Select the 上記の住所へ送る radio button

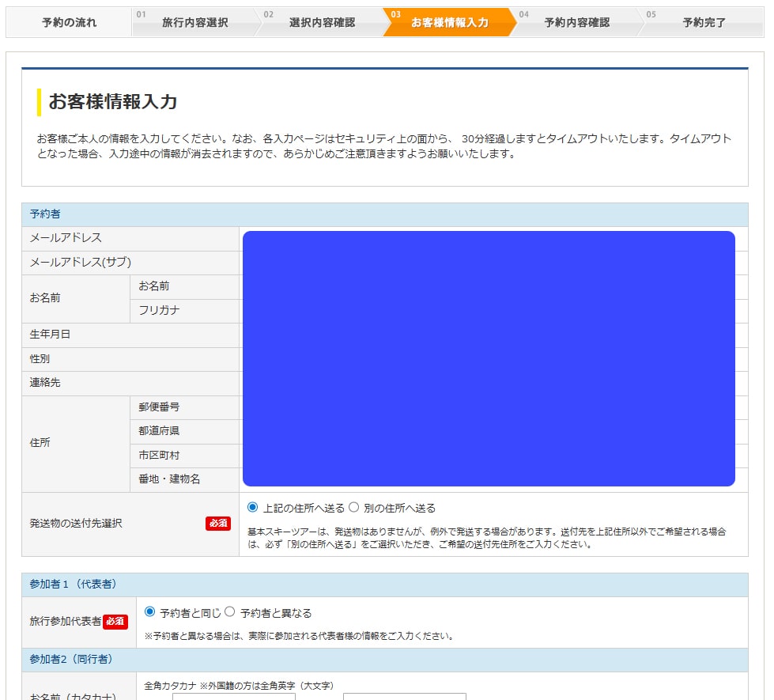coord(253,508)
